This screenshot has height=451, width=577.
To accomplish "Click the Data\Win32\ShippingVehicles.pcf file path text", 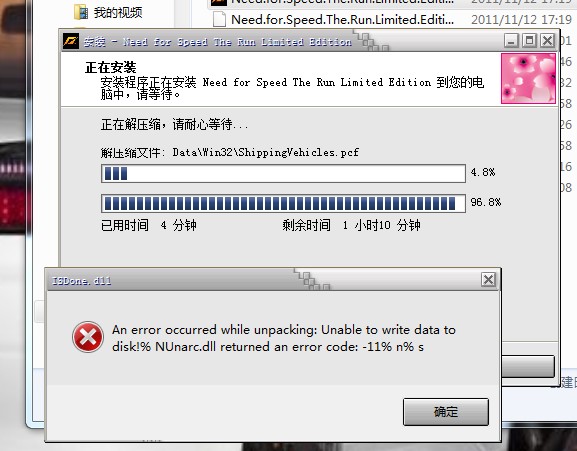I will (x=266, y=152).
